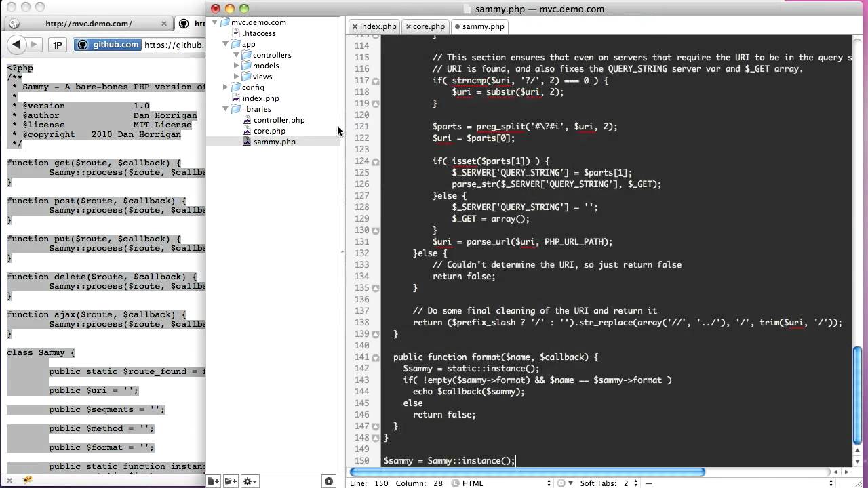868x488 pixels.
Task: Click the 1P button in browser toolbar
Action: [58, 45]
